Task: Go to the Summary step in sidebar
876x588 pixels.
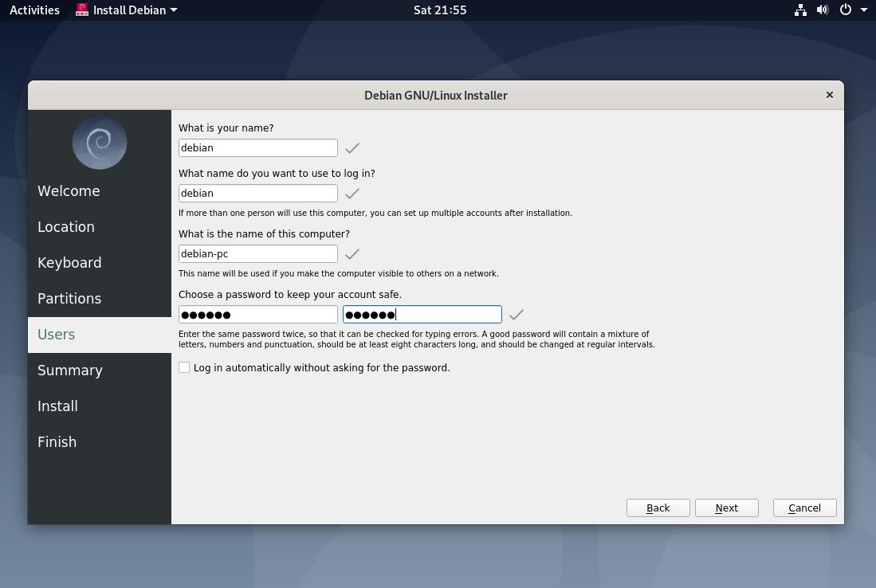Action: (x=100, y=370)
